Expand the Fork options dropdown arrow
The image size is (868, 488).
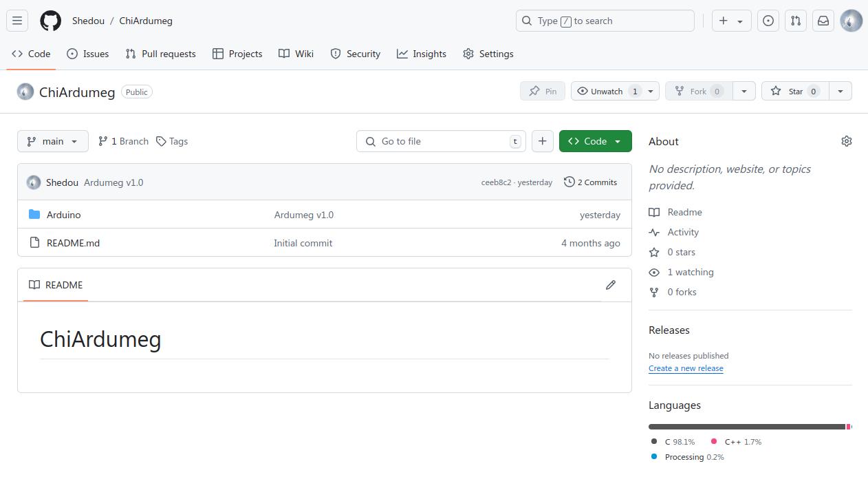[x=744, y=91]
